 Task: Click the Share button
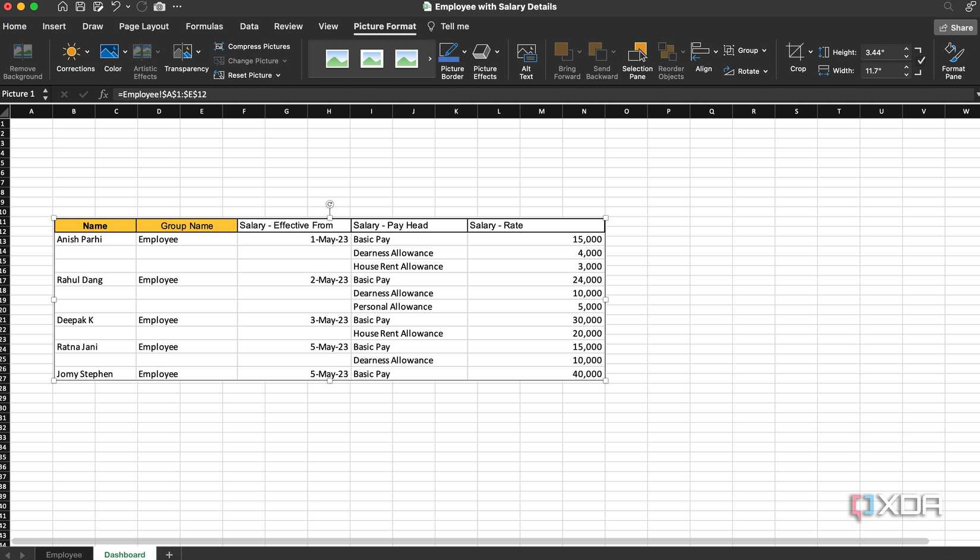956,27
